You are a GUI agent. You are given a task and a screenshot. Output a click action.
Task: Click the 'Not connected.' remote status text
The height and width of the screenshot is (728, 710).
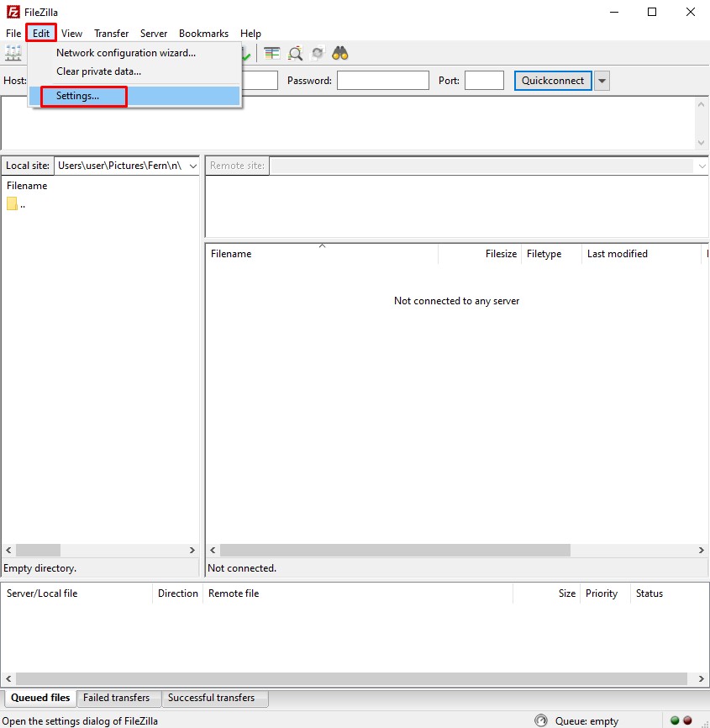(242, 567)
